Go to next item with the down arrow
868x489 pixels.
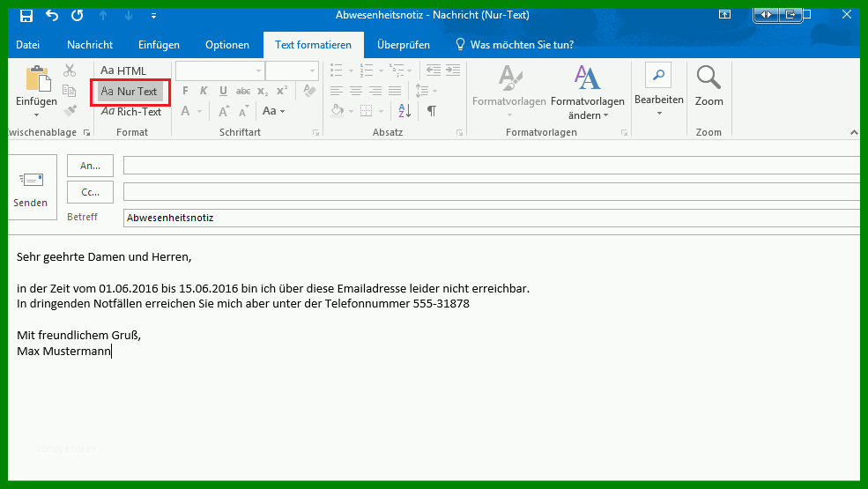129,16
